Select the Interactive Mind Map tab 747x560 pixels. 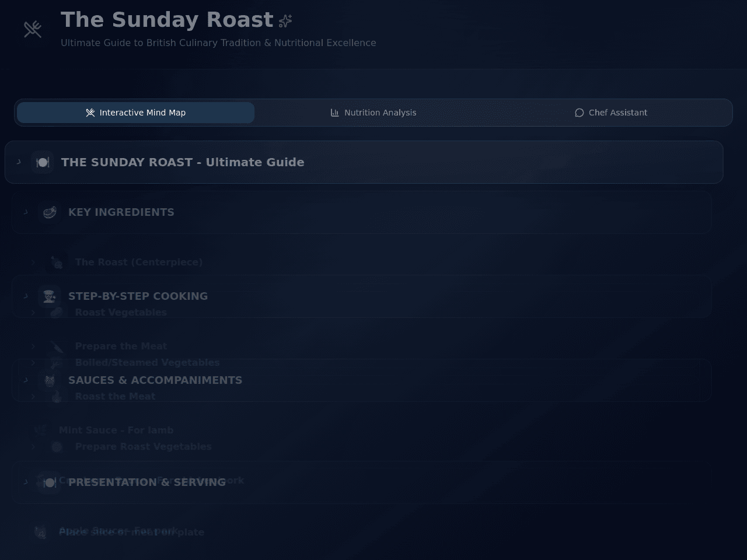(x=135, y=113)
